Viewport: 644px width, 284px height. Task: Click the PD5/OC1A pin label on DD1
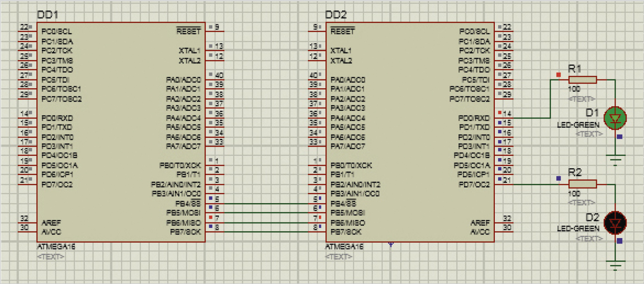60,165
